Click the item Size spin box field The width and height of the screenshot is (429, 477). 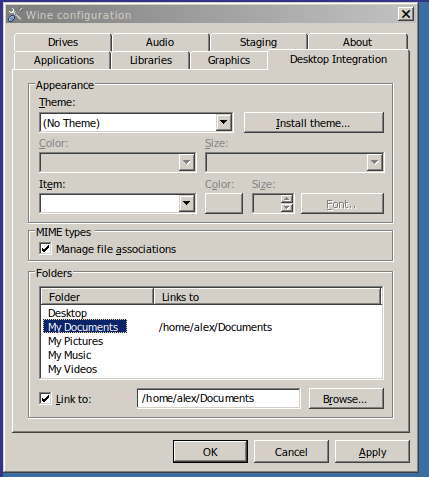pos(267,203)
